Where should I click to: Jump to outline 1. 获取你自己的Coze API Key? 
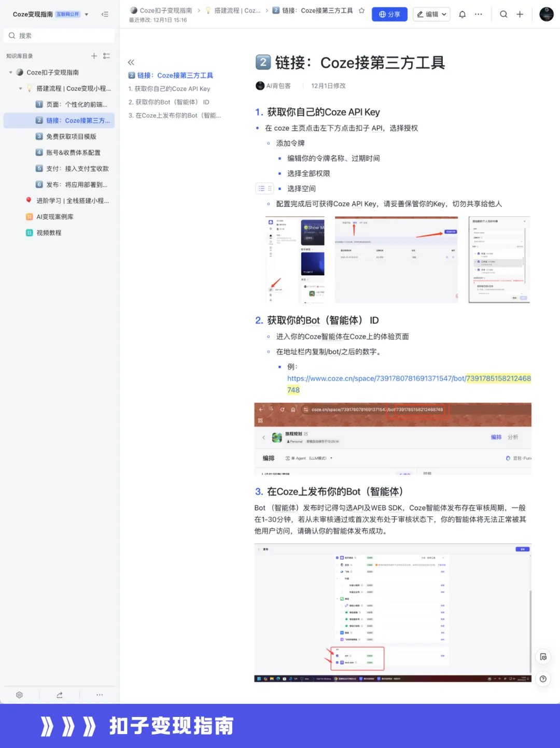(x=170, y=89)
